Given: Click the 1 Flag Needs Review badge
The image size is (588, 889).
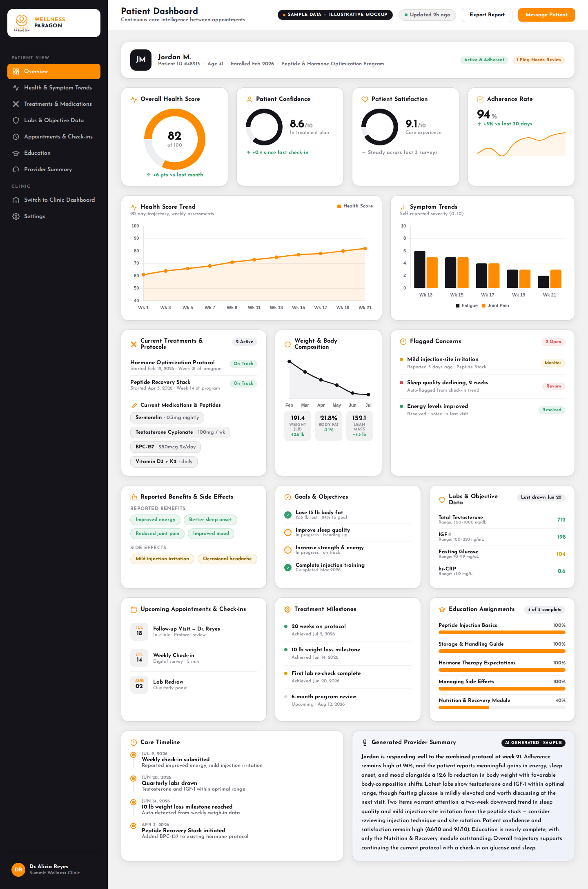Looking at the screenshot, I should click(x=539, y=60).
